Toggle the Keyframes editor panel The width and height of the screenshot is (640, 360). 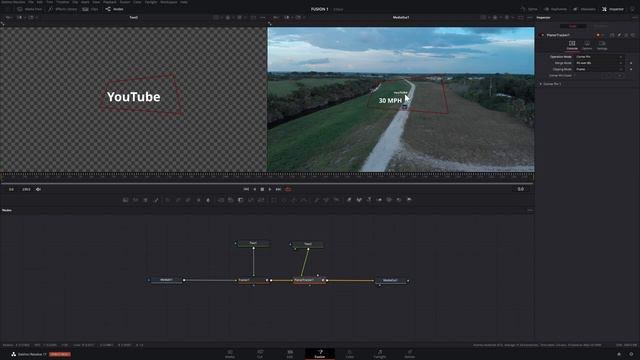pyautogui.click(x=556, y=9)
